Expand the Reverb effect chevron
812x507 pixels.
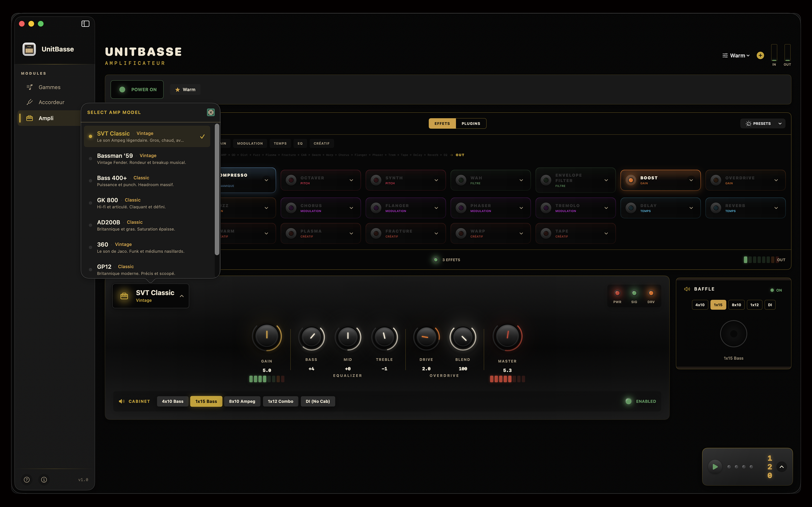point(776,208)
